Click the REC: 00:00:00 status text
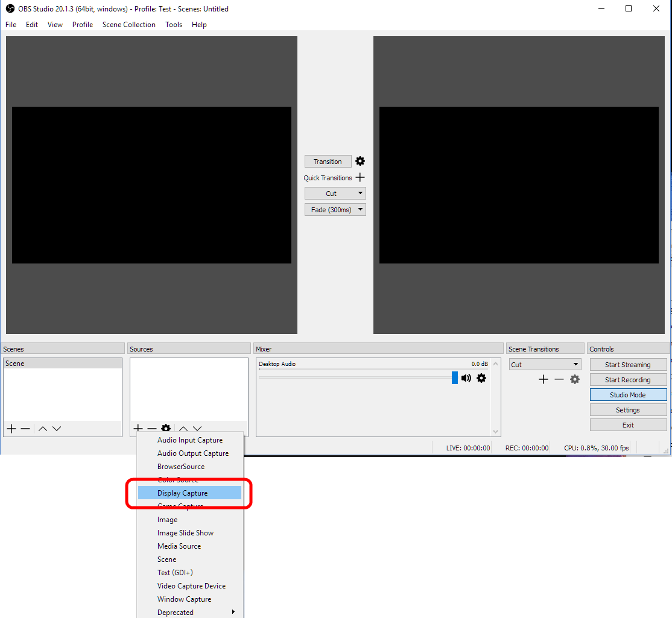The width and height of the screenshot is (672, 618). click(x=527, y=448)
